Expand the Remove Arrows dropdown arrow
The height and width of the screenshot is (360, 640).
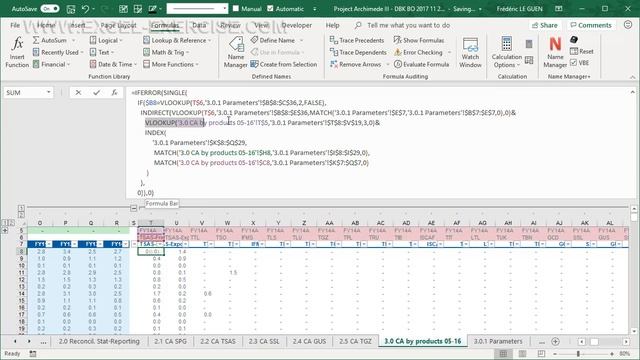[388, 64]
